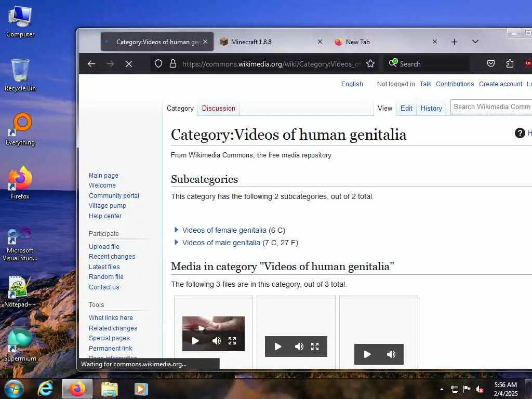The height and width of the screenshot is (399, 532).
Task: Open Save to Pocket icon
Action: 491,64
